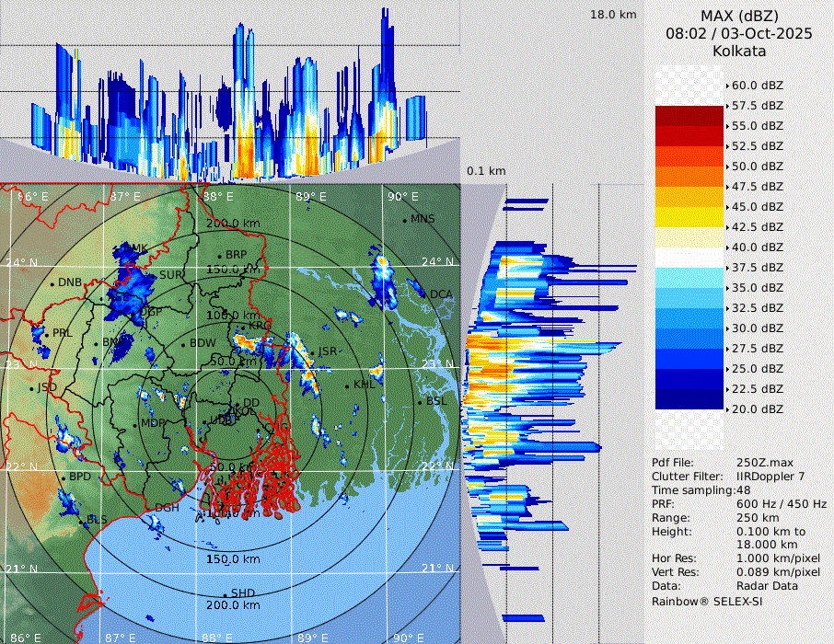Image resolution: width=834 pixels, height=644 pixels.
Task: Click the darkest blue bottom legend swatch
Action: [x=689, y=398]
